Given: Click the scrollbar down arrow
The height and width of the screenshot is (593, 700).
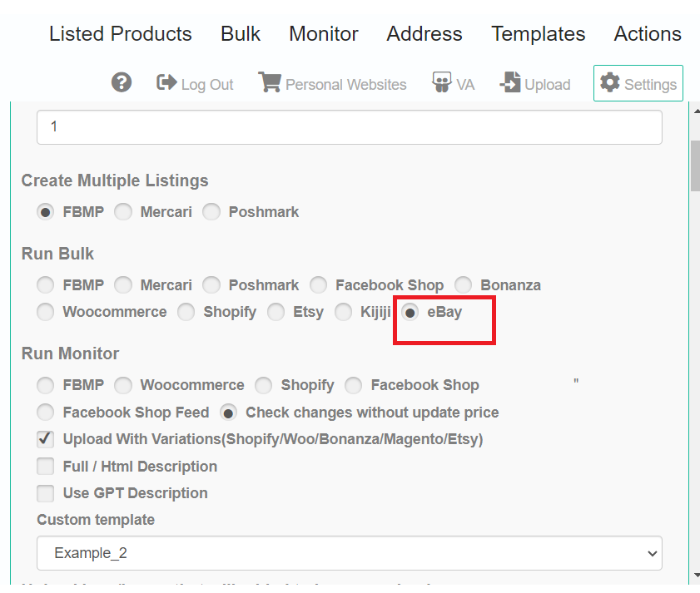Looking at the screenshot, I should [x=696, y=576].
